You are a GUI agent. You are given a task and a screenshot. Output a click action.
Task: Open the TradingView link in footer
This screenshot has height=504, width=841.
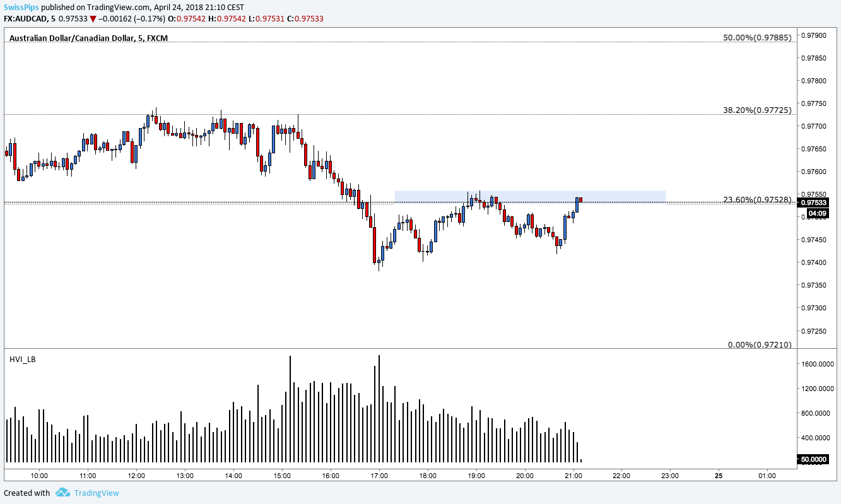[x=96, y=493]
